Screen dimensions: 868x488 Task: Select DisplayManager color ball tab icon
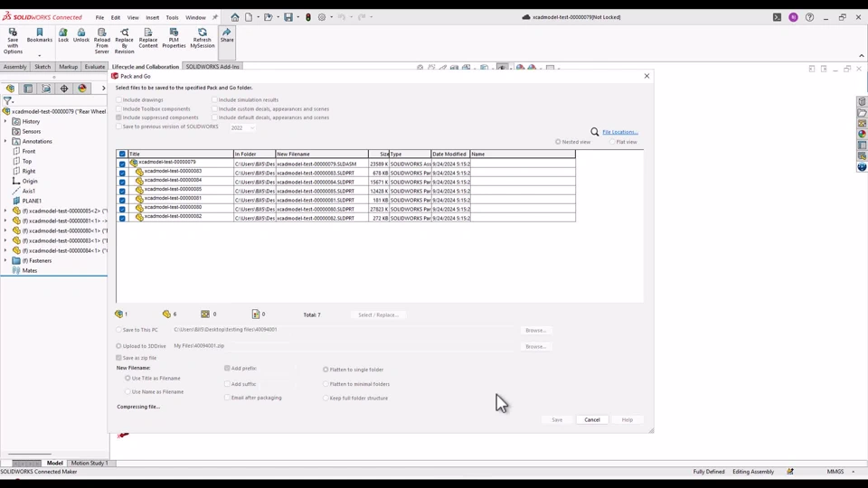click(x=82, y=89)
